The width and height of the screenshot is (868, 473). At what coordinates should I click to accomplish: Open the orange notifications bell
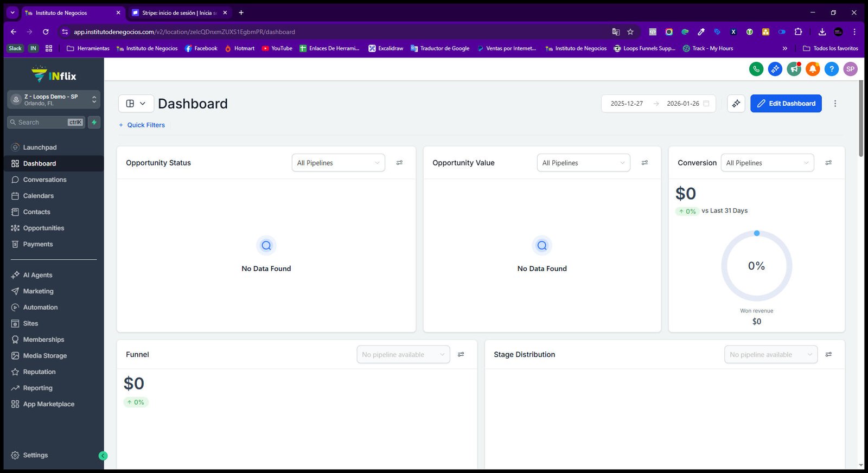(x=813, y=69)
